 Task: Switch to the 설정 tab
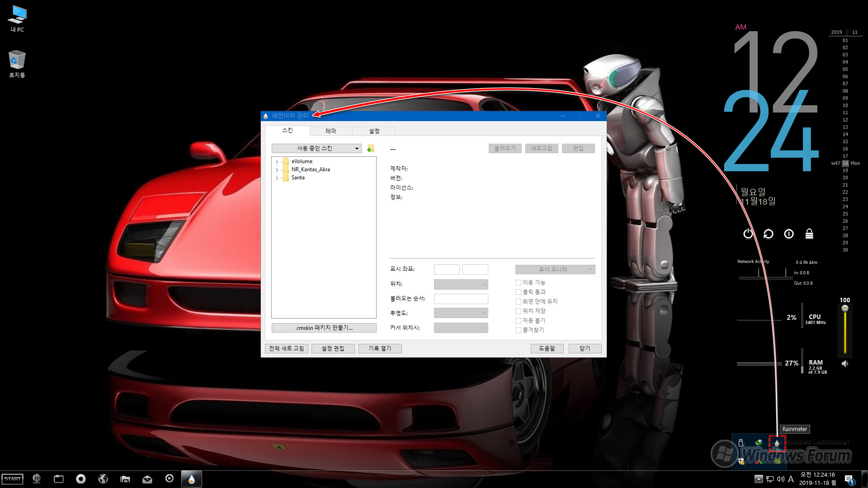click(x=374, y=131)
